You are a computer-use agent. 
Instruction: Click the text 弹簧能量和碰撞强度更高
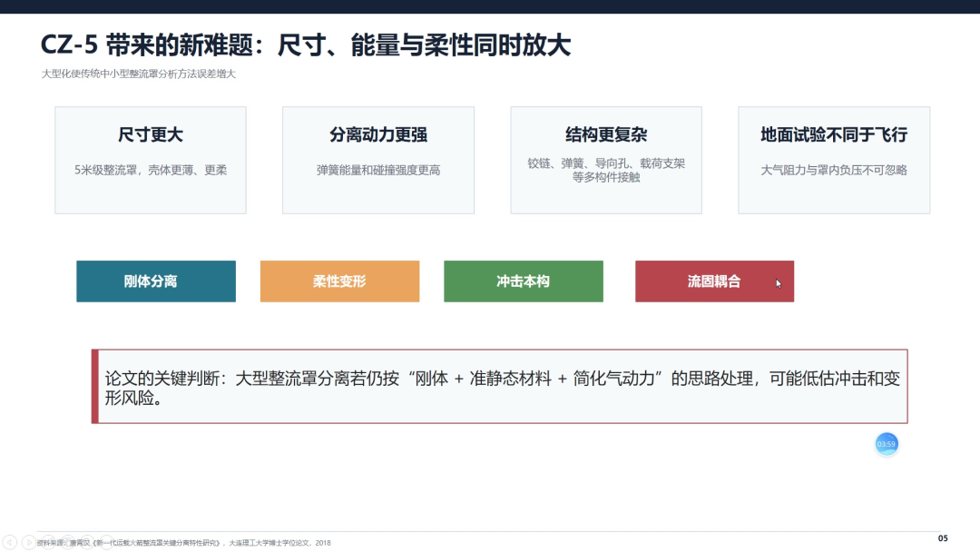tap(378, 170)
